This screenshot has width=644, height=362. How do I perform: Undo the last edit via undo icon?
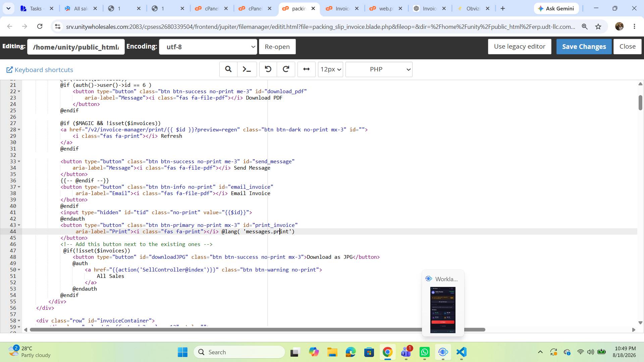click(268, 69)
